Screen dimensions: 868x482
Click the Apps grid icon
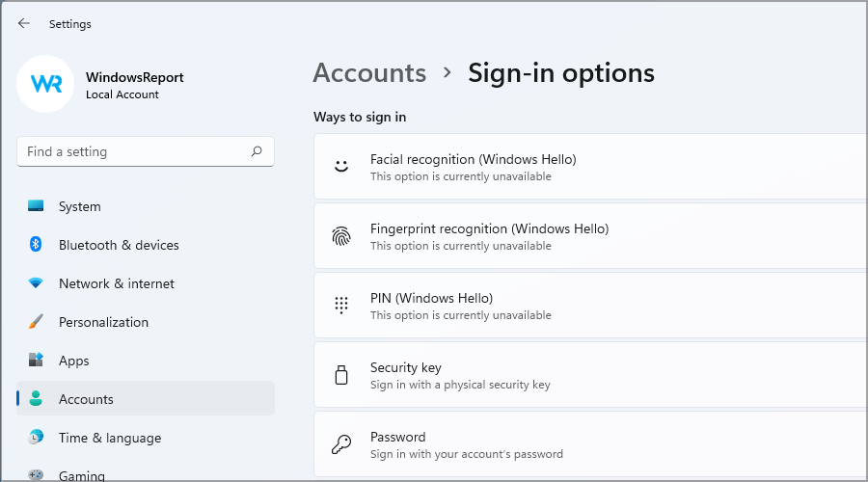coord(36,360)
